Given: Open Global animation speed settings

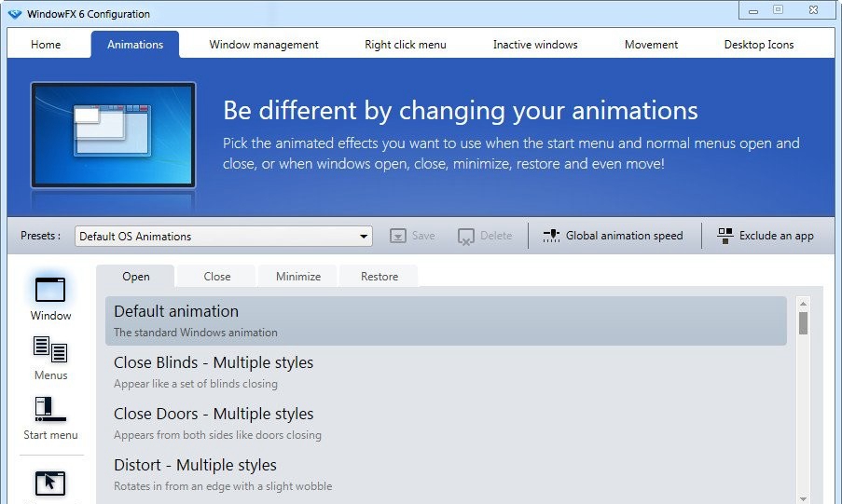Looking at the screenshot, I should click(613, 236).
